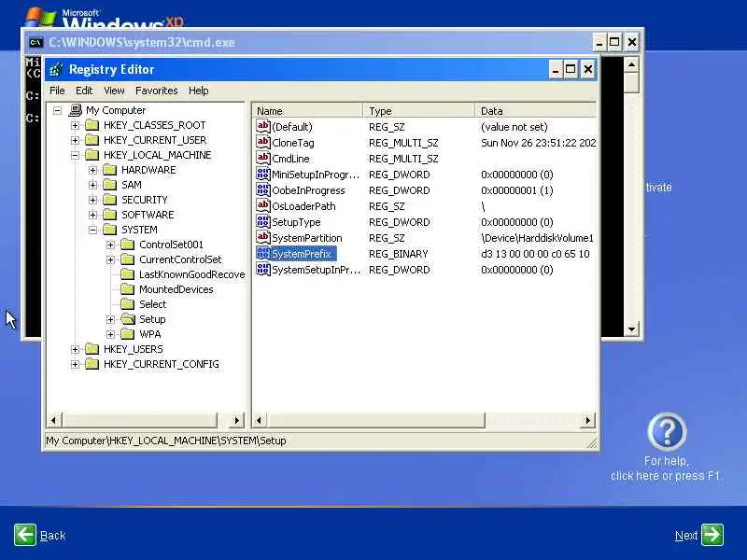This screenshot has height=560, width=747.
Task: Click the CurrentControlSet folder icon
Action: (x=127, y=259)
